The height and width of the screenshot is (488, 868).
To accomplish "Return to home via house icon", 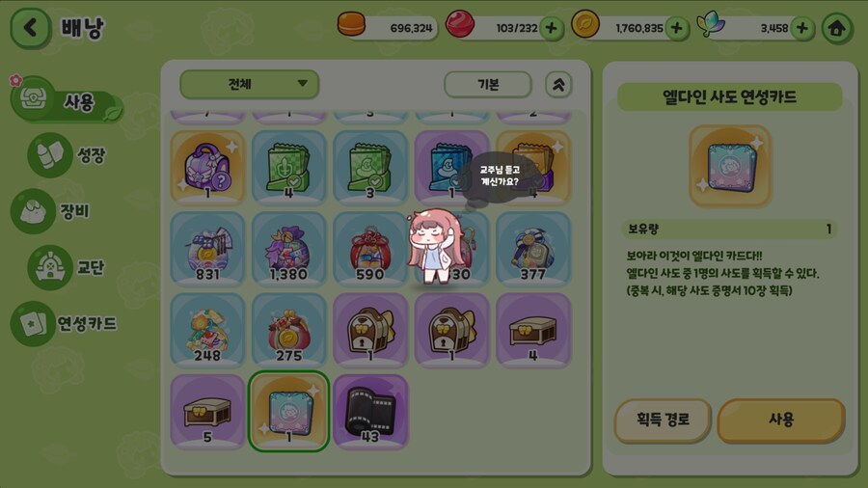I will (x=836, y=28).
